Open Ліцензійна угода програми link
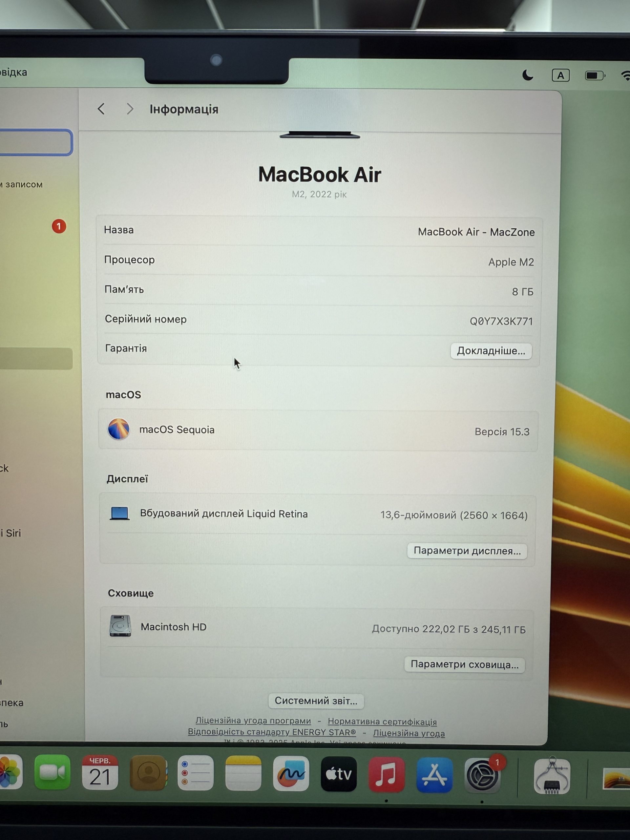 tap(253, 720)
